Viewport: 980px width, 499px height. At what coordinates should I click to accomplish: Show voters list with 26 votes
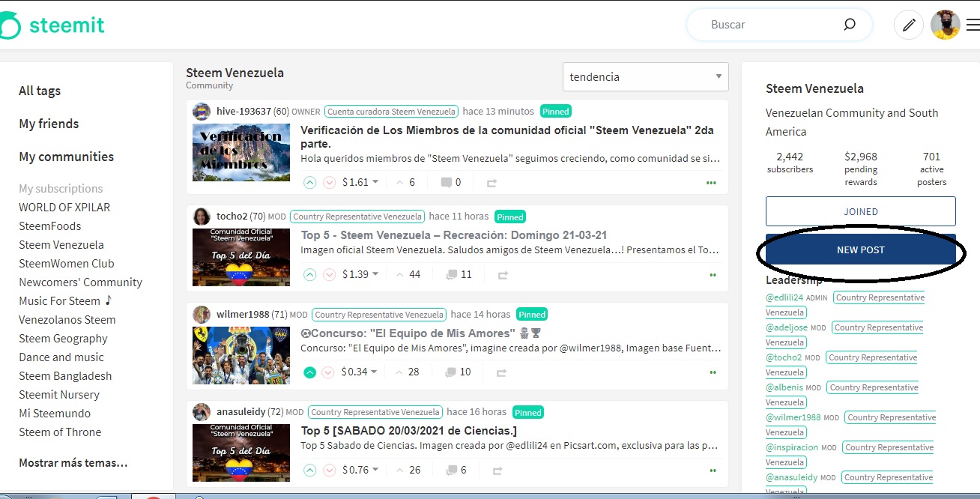408,470
